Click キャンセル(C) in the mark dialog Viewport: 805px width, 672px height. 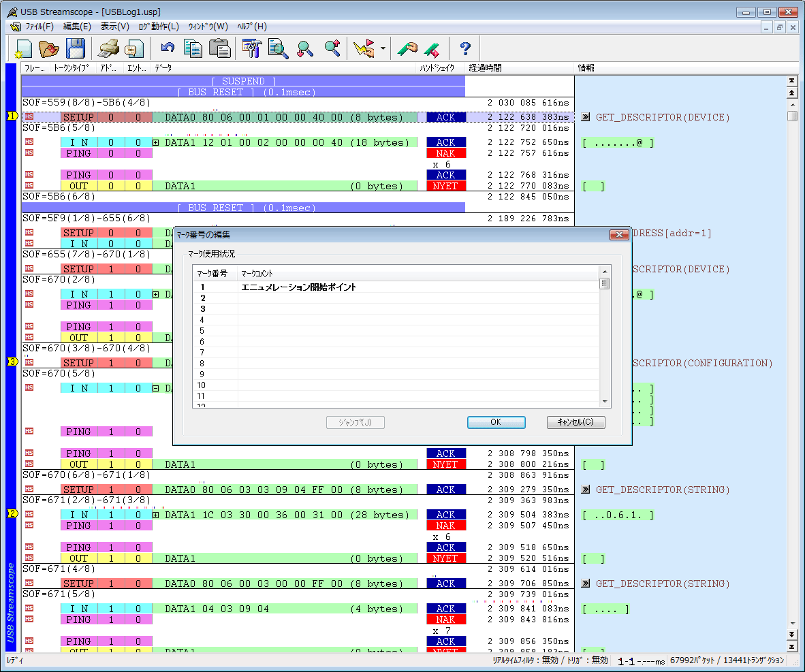[x=575, y=422]
